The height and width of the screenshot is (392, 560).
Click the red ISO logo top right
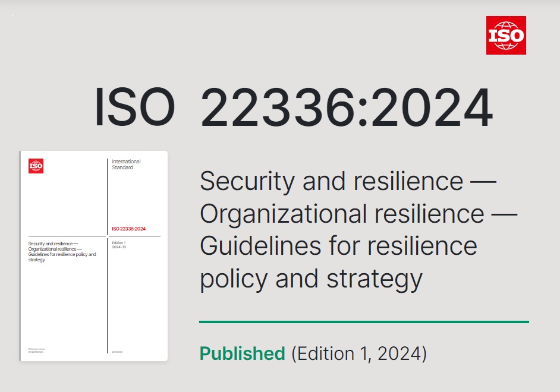pyautogui.click(x=506, y=35)
